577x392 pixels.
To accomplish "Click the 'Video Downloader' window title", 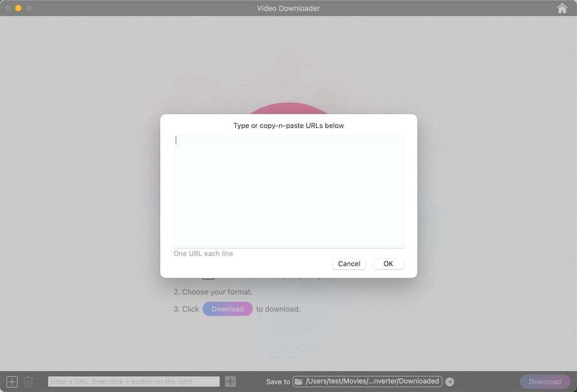I will point(288,8).
